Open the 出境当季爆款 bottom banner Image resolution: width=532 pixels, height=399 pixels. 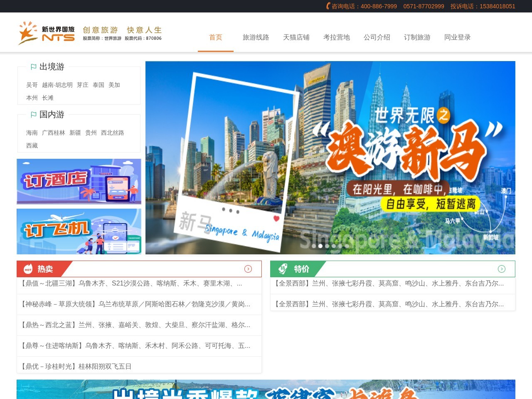[266, 389]
